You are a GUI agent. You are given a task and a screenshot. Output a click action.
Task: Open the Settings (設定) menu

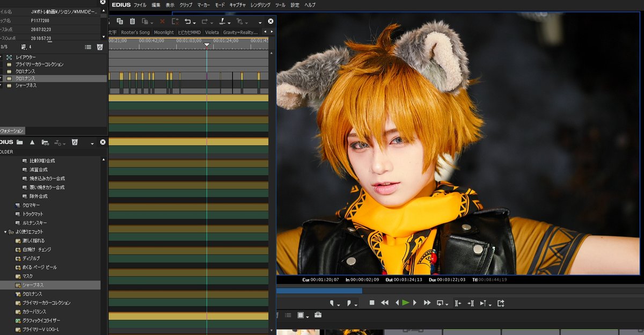pyautogui.click(x=295, y=5)
